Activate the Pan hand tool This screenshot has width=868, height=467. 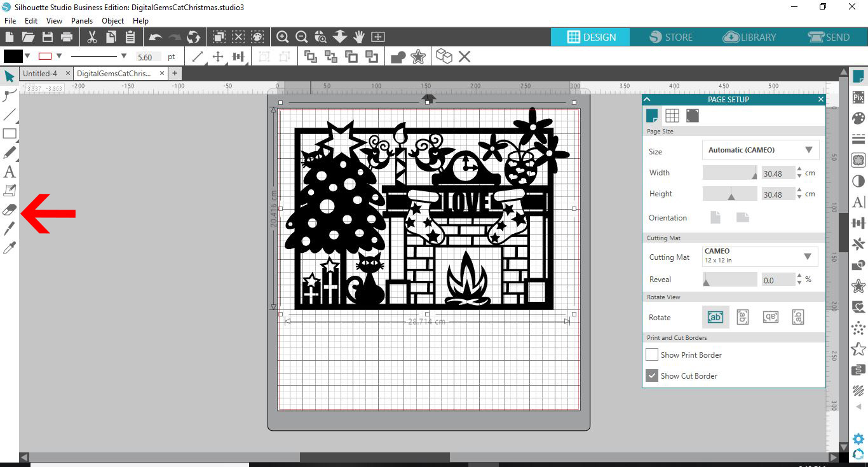click(x=359, y=37)
